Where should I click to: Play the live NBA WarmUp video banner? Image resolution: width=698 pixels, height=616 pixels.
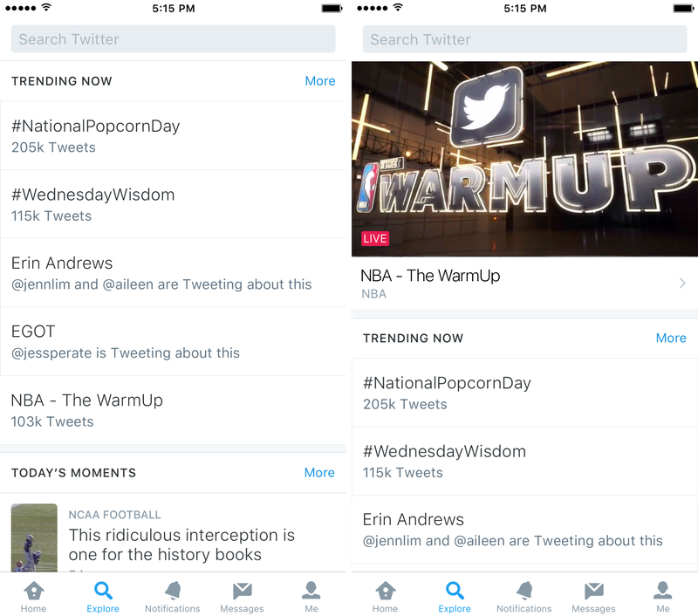[523, 159]
